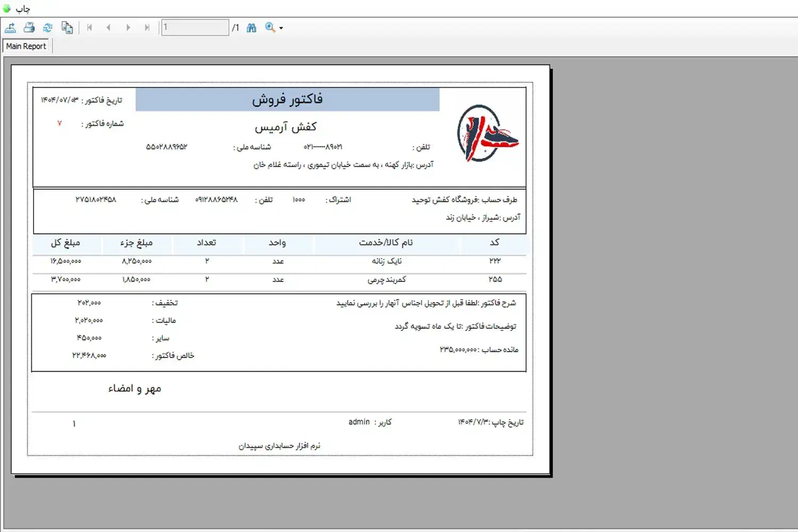The height and width of the screenshot is (532, 798).
Task: Click the customer address 'شیراز ، خیابان زند'
Action: [x=472, y=218]
